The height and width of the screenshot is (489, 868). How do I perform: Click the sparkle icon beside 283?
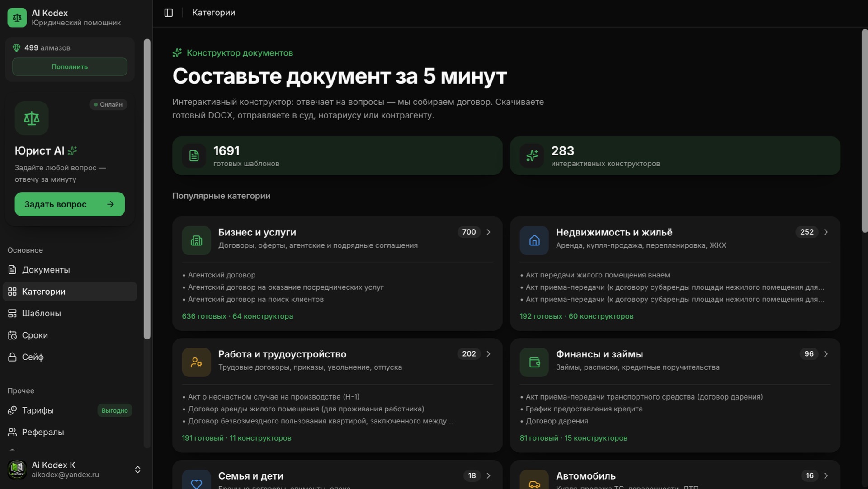click(532, 156)
